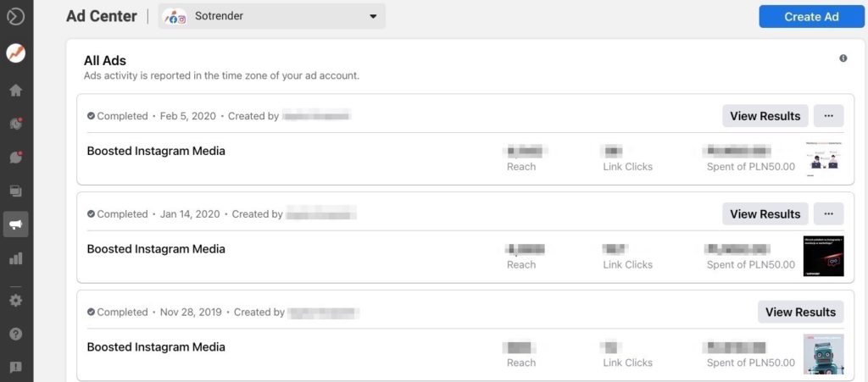Open the Sotrender page profile icon in sidebar
This screenshot has width=868, height=382.
coord(15,53)
